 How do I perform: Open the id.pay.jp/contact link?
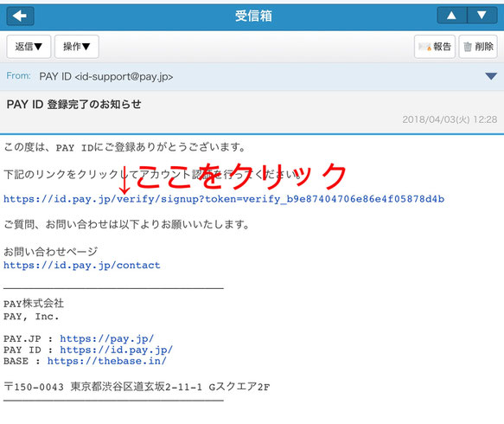pyautogui.click(x=81, y=266)
